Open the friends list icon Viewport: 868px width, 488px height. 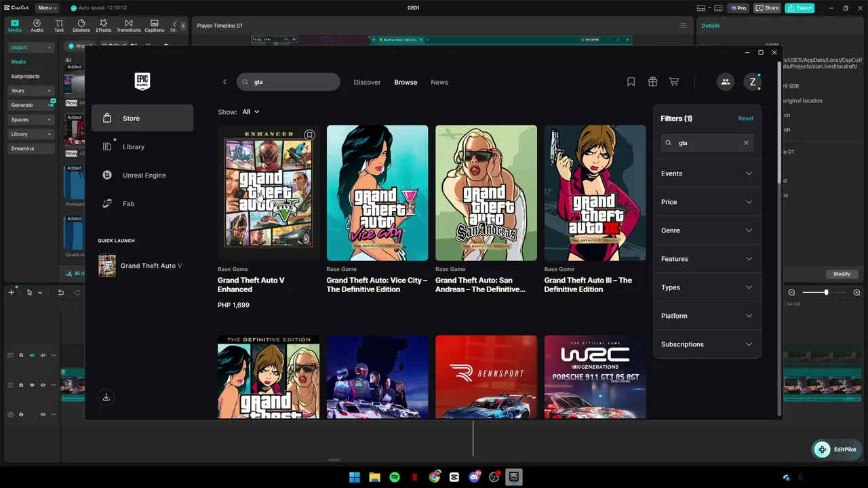[725, 82]
